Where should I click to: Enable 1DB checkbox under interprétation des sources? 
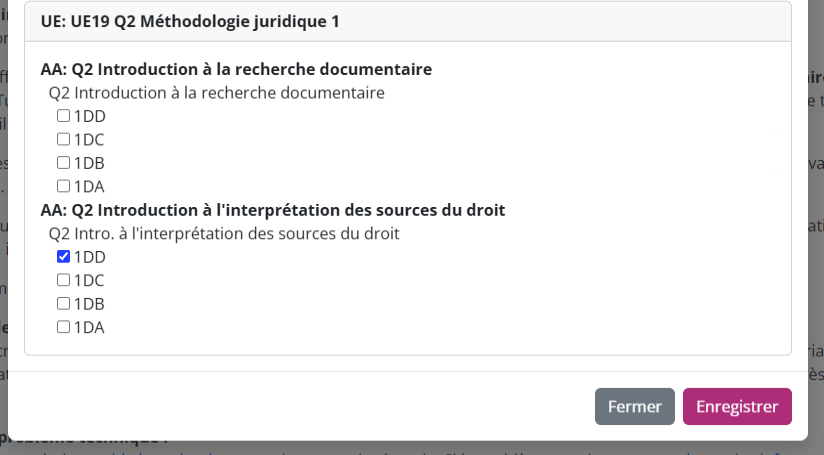pos(63,303)
